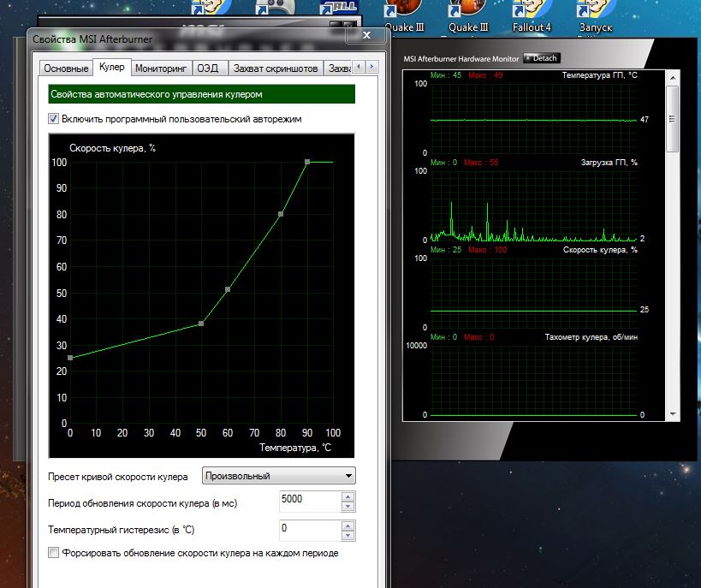This screenshot has height=588, width=701.
Task: Open the Fallout 4 desktop shortcut
Action: 531,13
